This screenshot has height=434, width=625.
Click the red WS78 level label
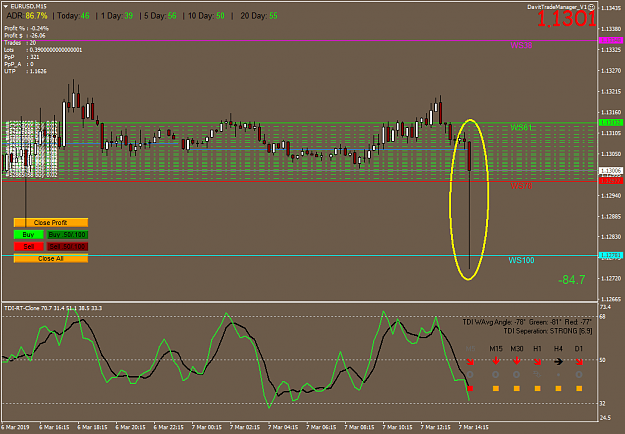[521, 186]
